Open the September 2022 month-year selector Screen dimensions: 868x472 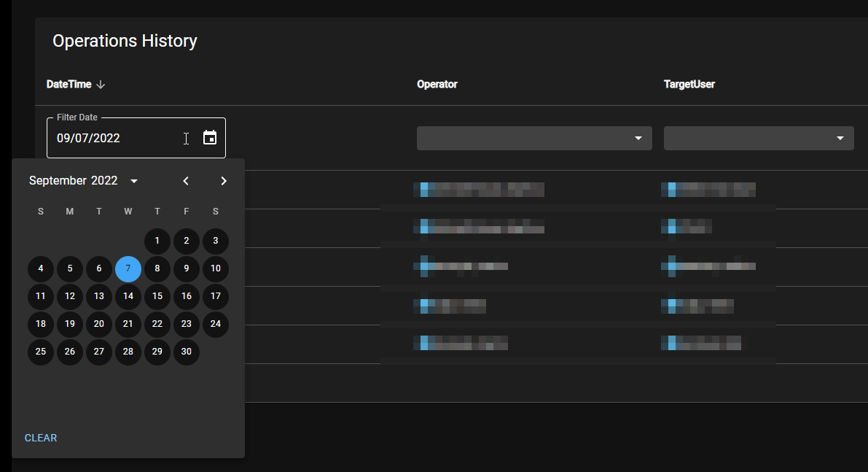pos(82,180)
